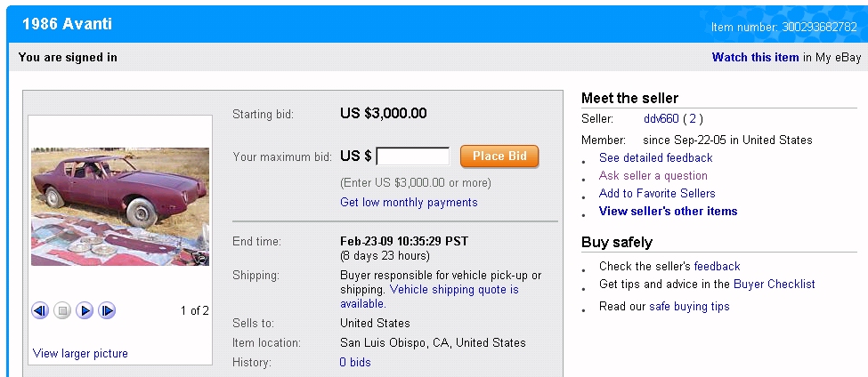Go to previous picture in slideshow
Image resolution: width=868 pixels, height=377 pixels.
pos(40,310)
